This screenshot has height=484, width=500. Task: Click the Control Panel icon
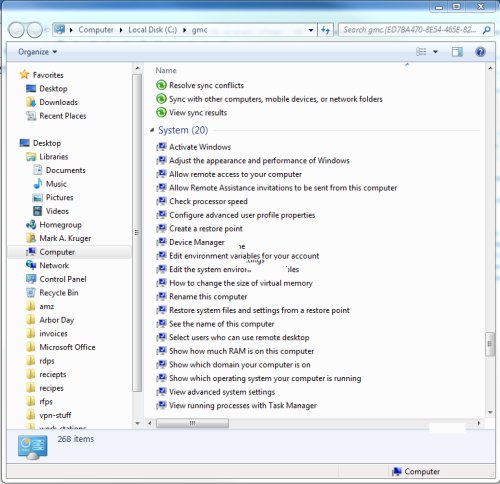click(31, 279)
